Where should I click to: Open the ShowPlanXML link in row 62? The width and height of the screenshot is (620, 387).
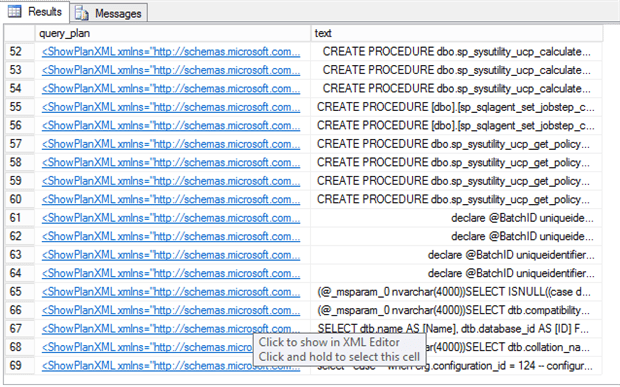pos(171,236)
